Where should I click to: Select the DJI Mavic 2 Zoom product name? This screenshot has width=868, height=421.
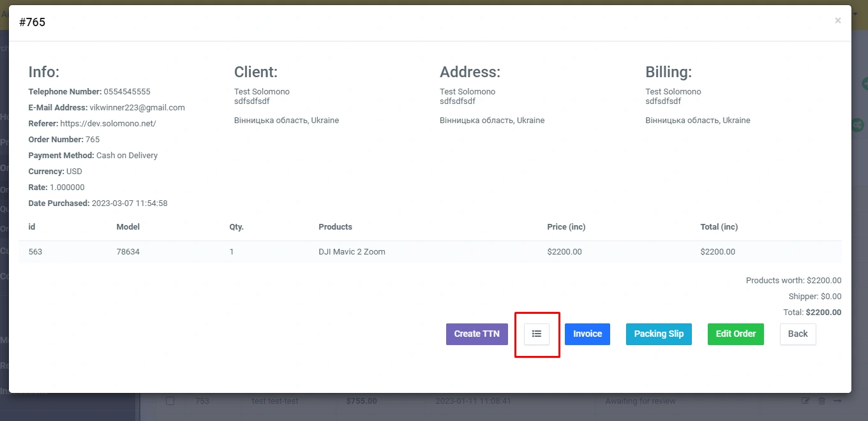point(352,252)
